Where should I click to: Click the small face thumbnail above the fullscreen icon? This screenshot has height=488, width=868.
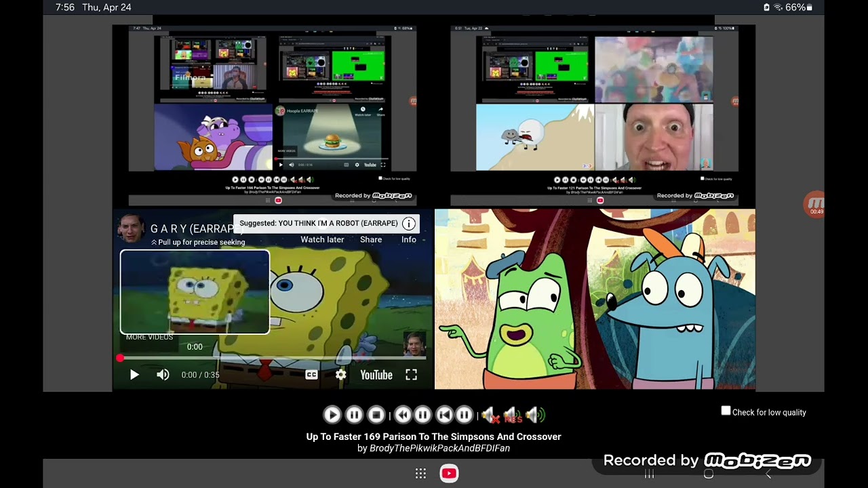[414, 344]
